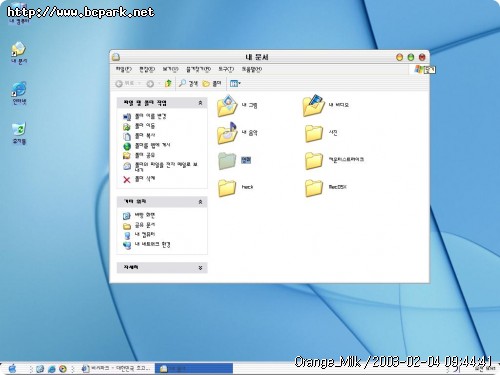The image size is (500, 375).
Task: Collapse the 기타 위치 panel
Action: pyautogui.click(x=200, y=202)
